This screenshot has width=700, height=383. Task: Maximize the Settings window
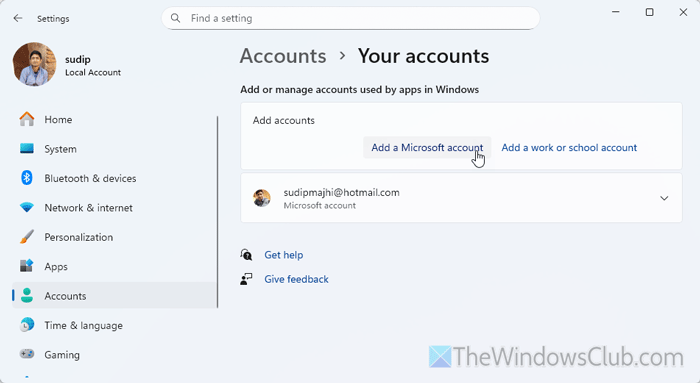coord(650,12)
